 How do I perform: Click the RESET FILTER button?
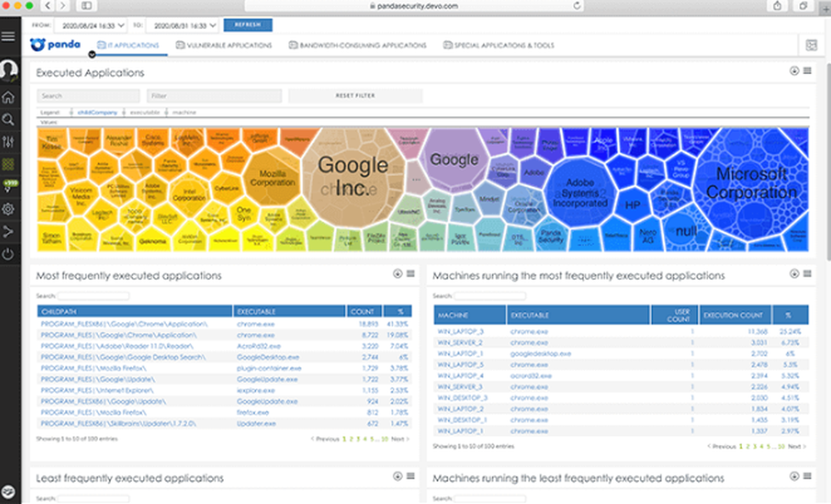pyautogui.click(x=355, y=95)
